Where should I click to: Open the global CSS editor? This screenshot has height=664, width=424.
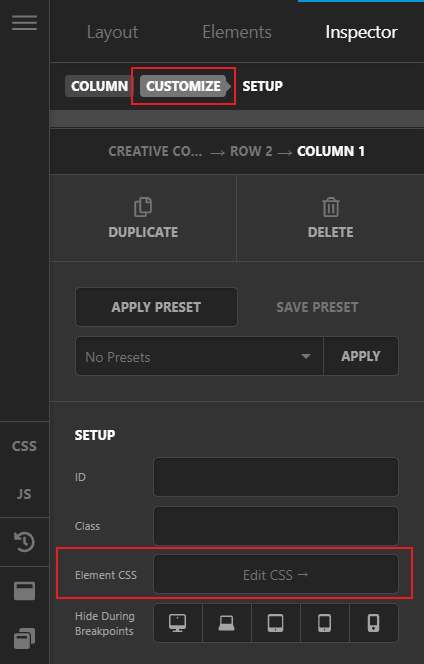click(24, 446)
